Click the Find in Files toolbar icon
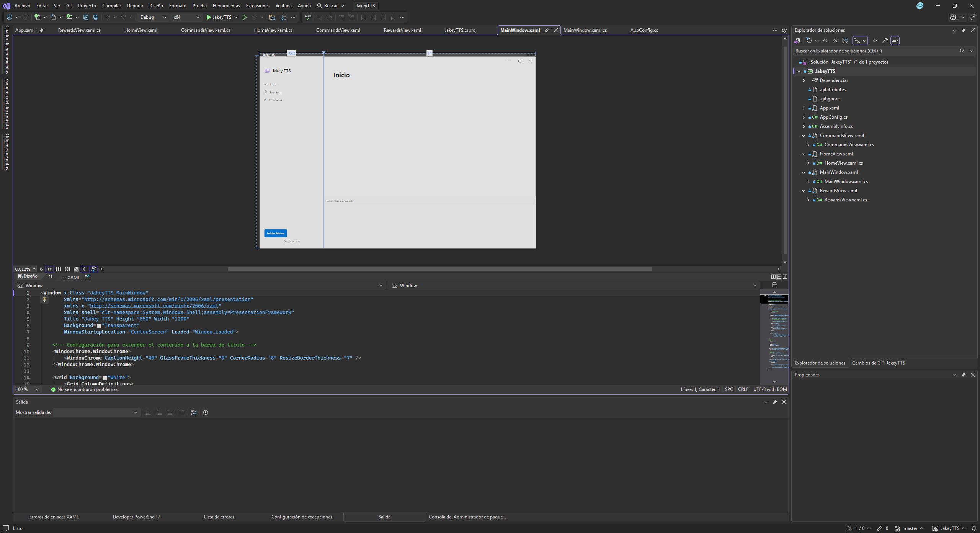The width and height of the screenshot is (980, 533). pyautogui.click(x=272, y=17)
